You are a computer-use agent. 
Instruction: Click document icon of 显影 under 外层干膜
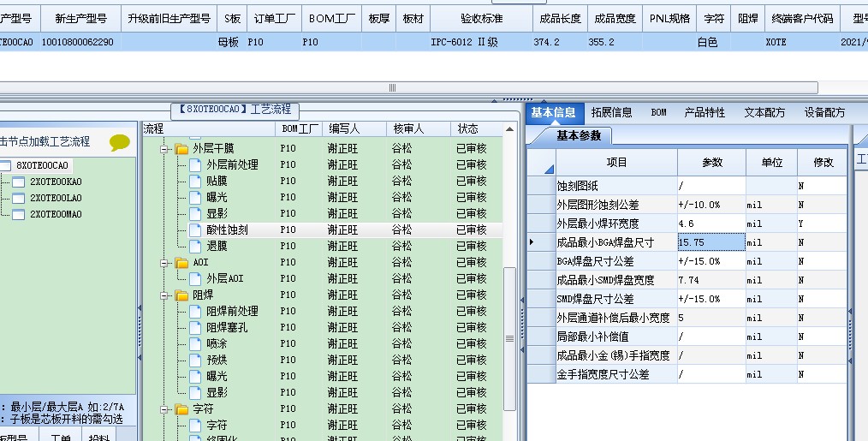195,213
